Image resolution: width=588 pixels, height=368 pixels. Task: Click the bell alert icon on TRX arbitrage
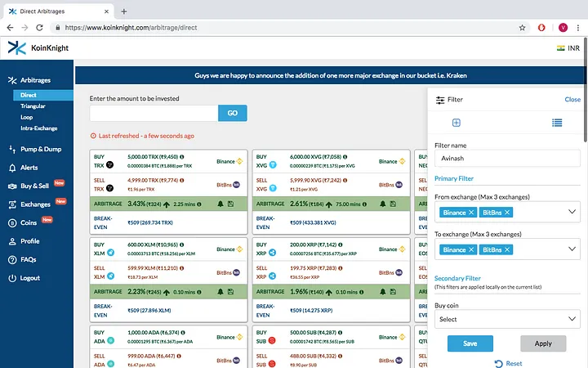click(220, 204)
